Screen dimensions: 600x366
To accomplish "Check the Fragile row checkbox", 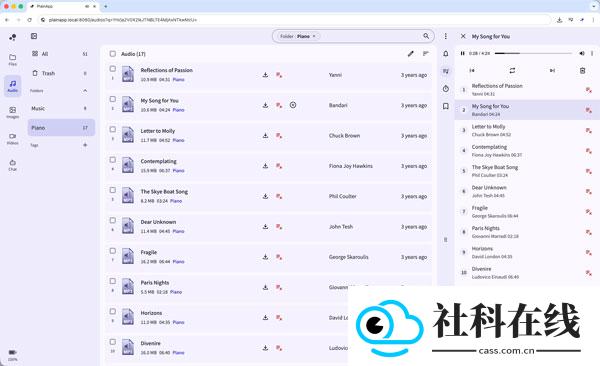I will (112, 251).
